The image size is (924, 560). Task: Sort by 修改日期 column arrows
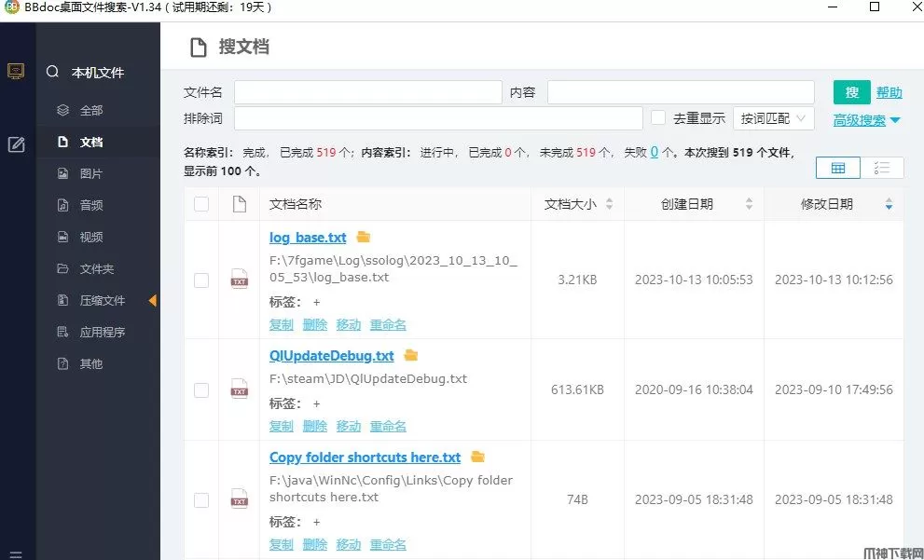coord(889,204)
